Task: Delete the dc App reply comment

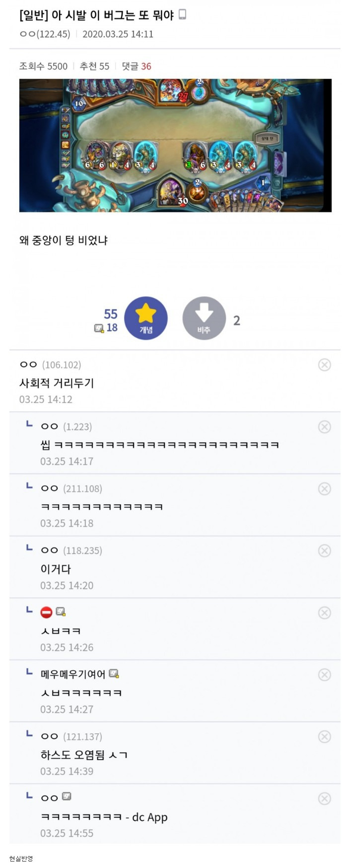Action: (x=324, y=798)
